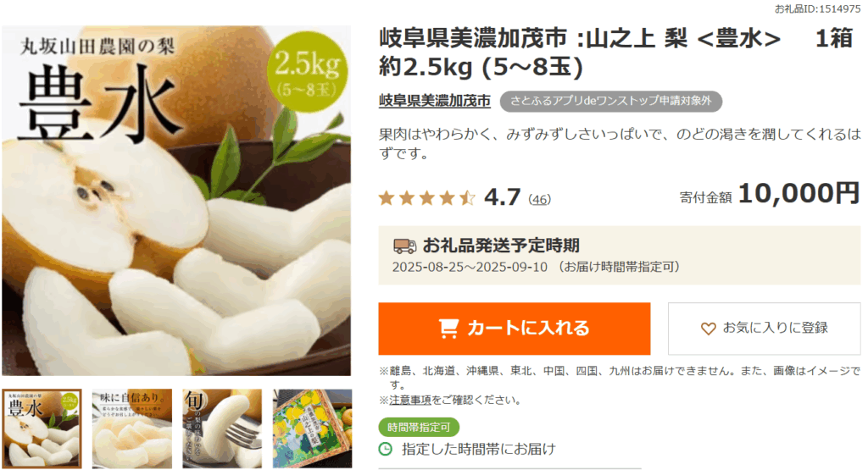This screenshot has height=470, width=868.
Task: Click the half-filled fifth rating star
Action: click(x=467, y=197)
